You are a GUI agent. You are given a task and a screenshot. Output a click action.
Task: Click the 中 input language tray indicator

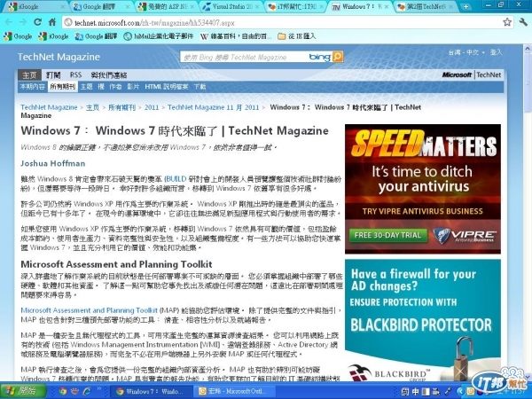tap(415, 392)
